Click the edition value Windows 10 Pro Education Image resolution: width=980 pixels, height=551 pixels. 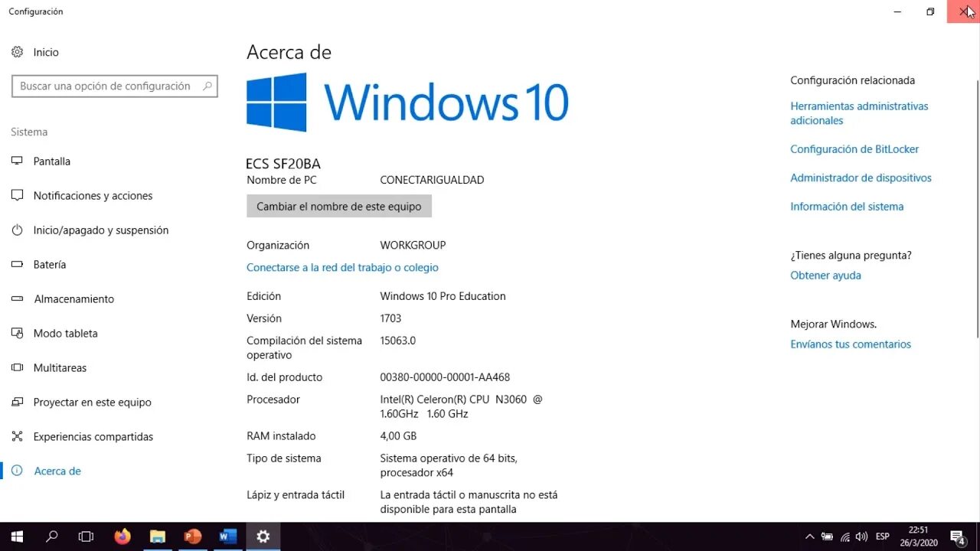443,296
